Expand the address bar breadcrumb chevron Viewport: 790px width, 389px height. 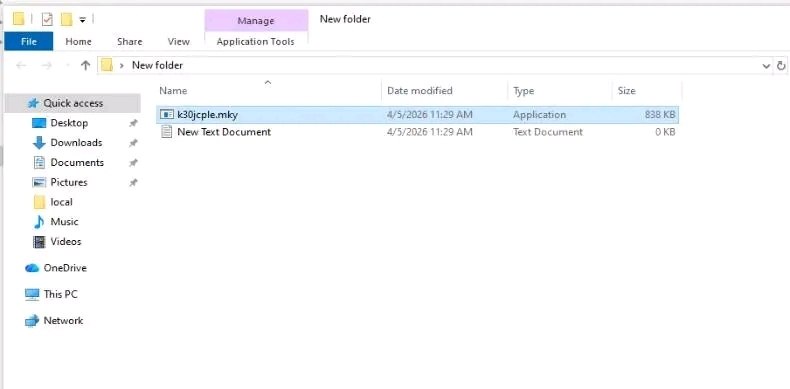121,66
